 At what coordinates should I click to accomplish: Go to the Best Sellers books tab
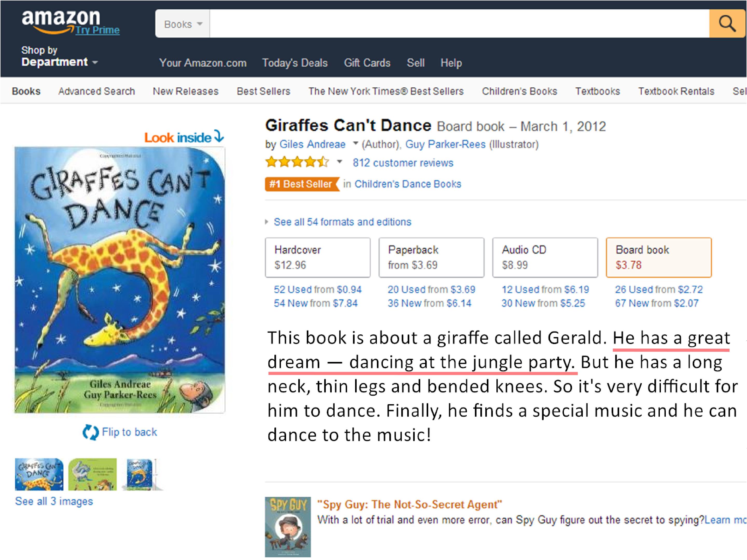(264, 91)
